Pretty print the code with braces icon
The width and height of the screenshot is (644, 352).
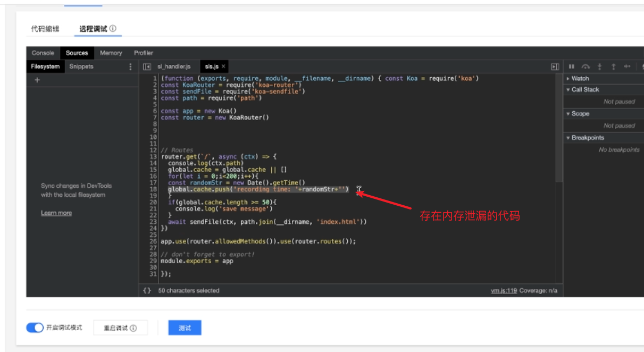pyautogui.click(x=147, y=290)
